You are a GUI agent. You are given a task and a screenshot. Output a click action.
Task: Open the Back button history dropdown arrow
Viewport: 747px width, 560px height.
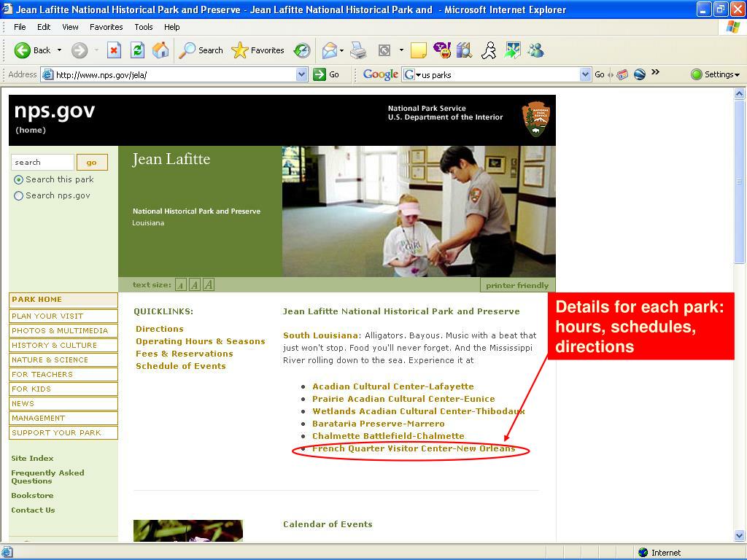tap(59, 50)
